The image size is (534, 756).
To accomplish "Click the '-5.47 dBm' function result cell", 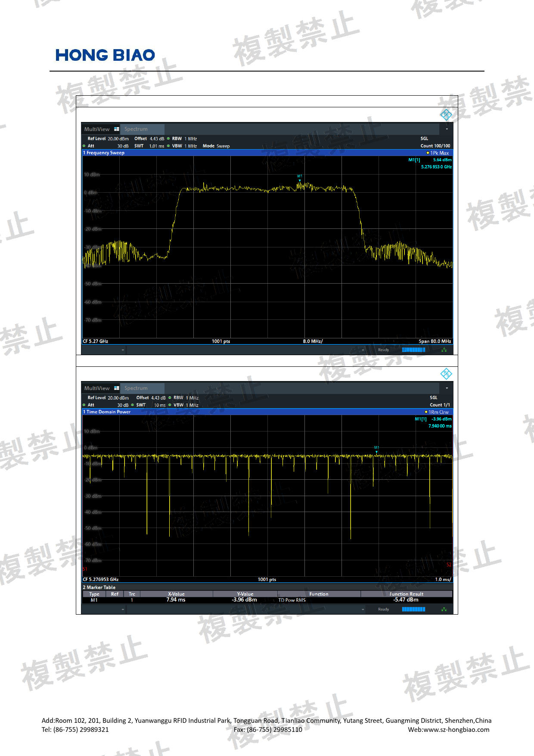I will click(x=406, y=600).
